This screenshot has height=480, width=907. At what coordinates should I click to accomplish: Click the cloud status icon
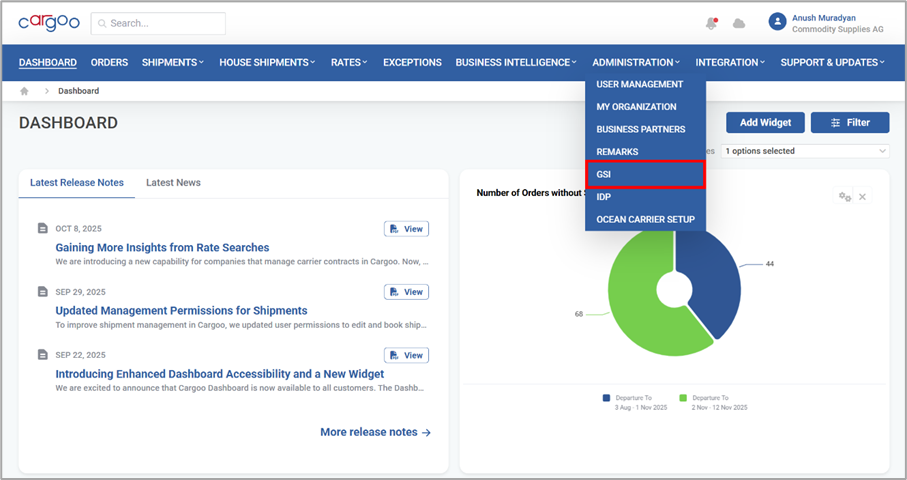739,24
